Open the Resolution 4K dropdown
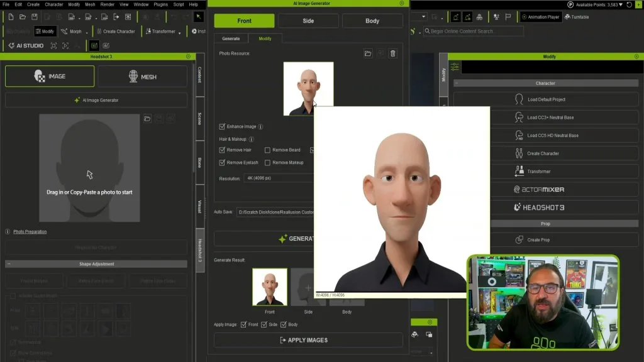The image size is (644, 362). pos(279,178)
